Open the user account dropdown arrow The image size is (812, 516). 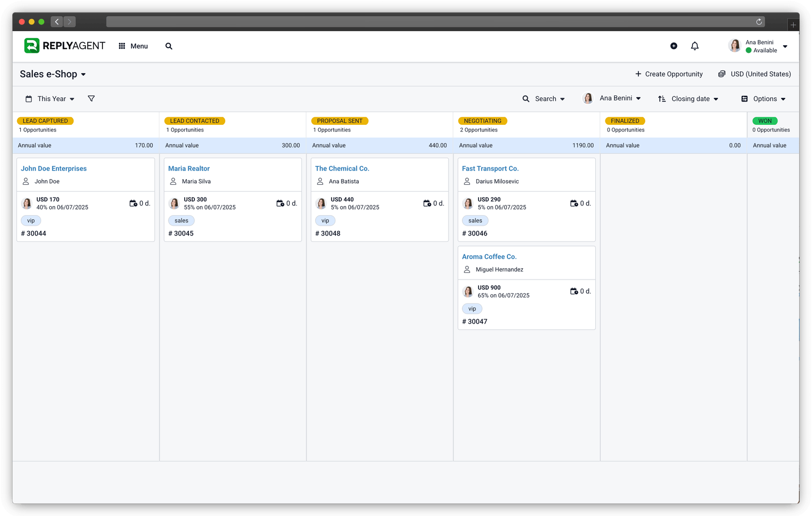pyautogui.click(x=785, y=46)
